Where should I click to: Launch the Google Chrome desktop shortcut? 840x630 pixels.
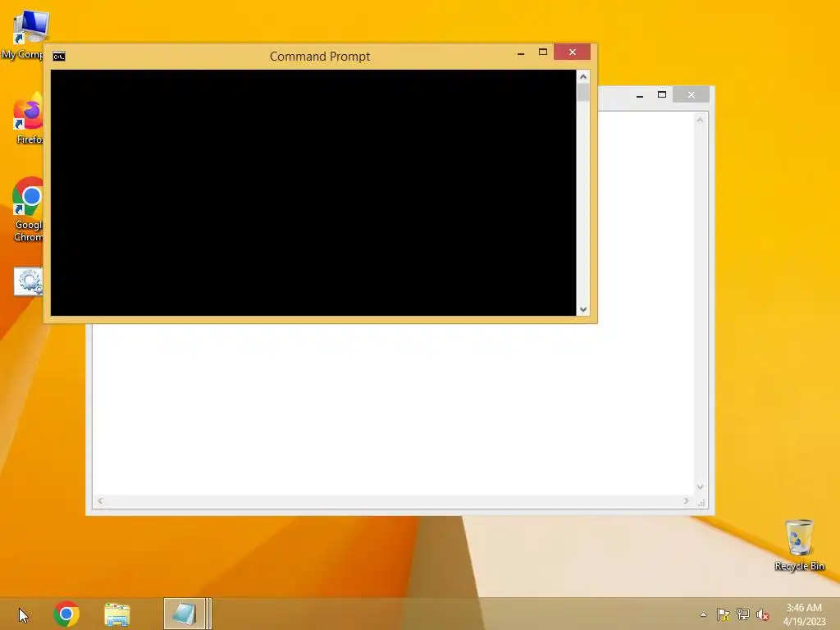[x=28, y=210]
